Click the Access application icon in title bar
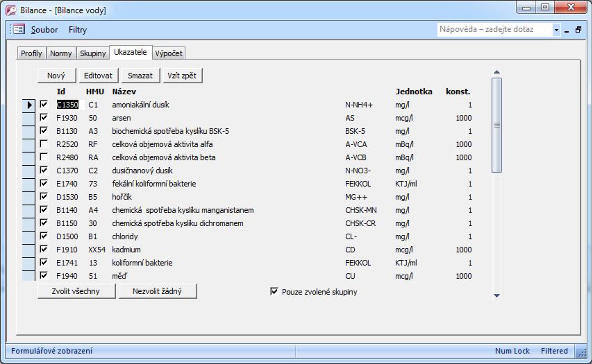The width and height of the screenshot is (592, 364). click(11, 10)
